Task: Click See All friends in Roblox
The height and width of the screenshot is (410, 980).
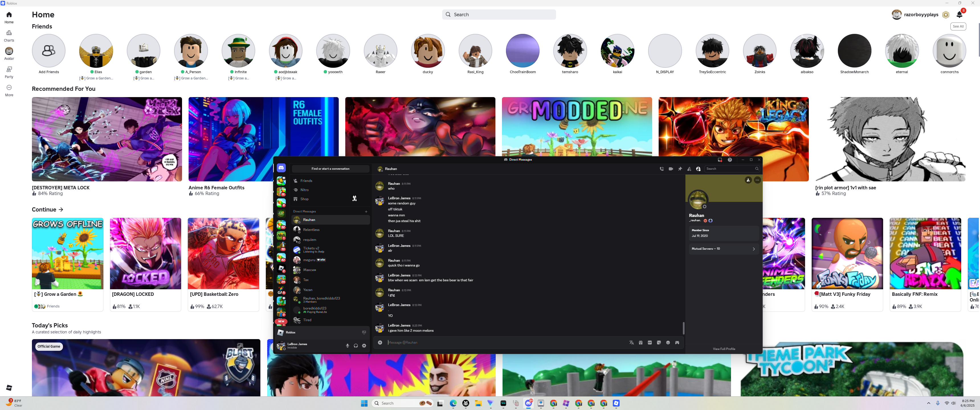Action: click(958, 26)
